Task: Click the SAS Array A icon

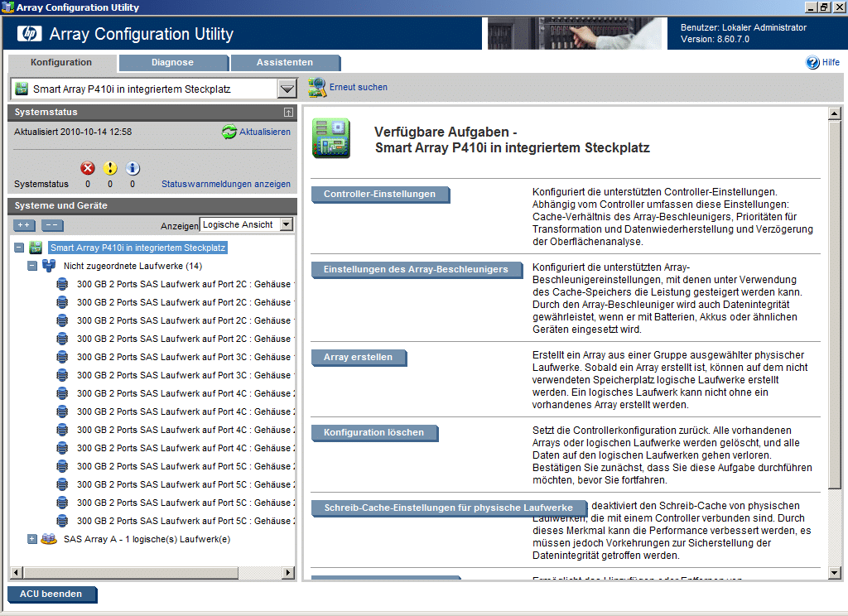Action: 49,539
